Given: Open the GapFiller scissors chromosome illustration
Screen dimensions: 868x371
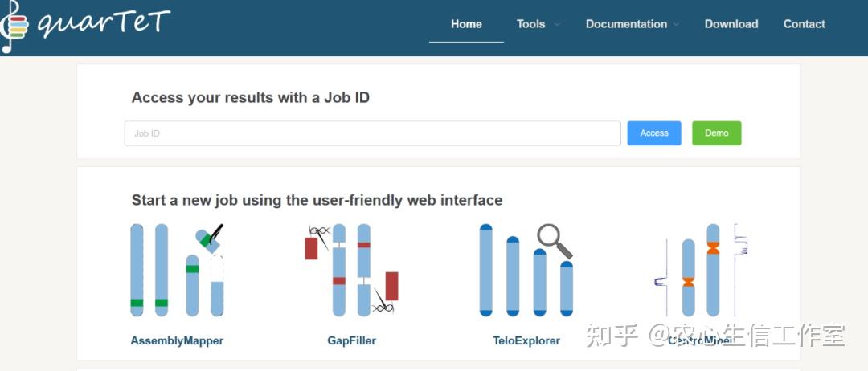Looking at the screenshot, I should 351,270.
